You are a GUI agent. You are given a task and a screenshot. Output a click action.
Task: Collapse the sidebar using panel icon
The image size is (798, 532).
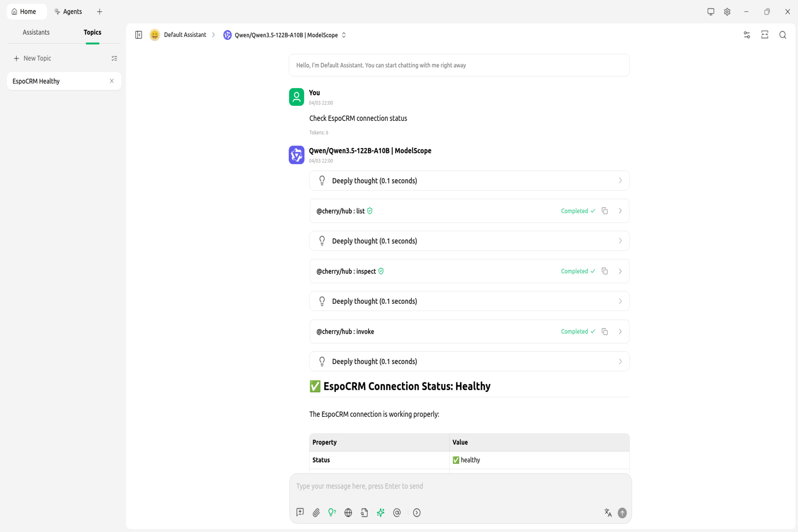click(x=138, y=35)
